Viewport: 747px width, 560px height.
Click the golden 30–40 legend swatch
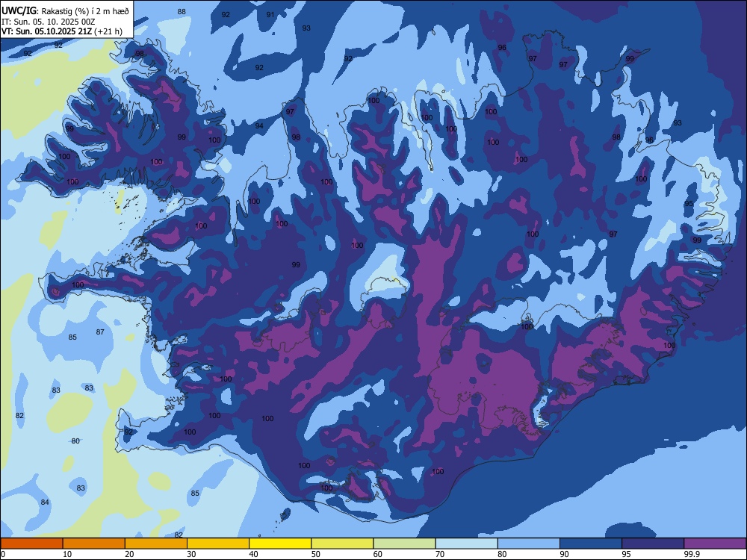click(218, 544)
